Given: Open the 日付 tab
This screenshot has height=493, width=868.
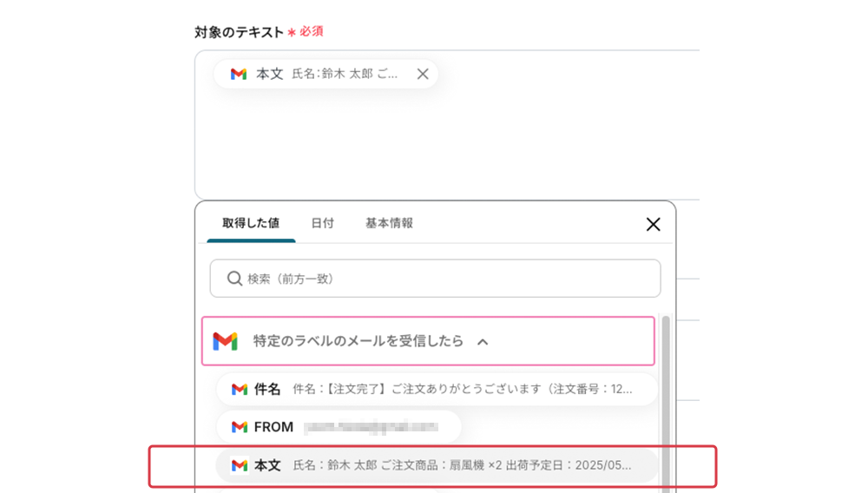Looking at the screenshot, I should click(322, 223).
